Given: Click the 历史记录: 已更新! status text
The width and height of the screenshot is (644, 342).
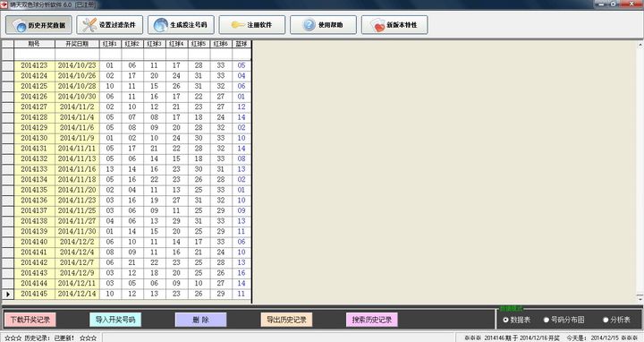Looking at the screenshot, I should coord(50,338).
